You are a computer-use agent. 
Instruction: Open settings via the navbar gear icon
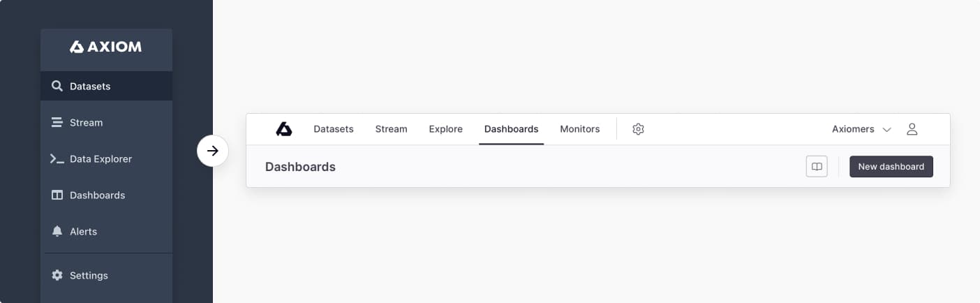pyautogui.click(x=638, y=129)
